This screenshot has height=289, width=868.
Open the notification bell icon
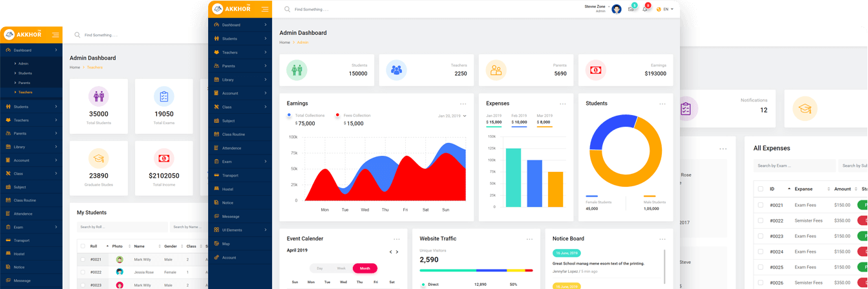pos(645,9)
